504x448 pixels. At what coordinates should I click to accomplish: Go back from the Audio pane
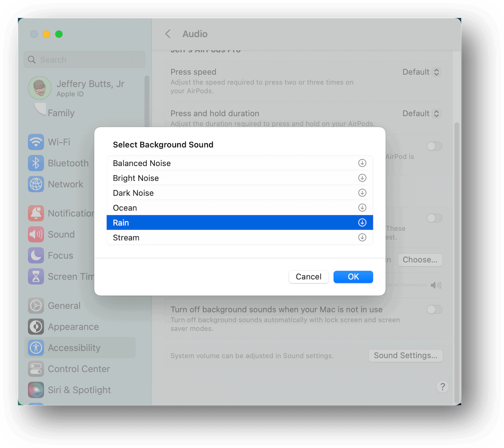pyautogui.click(x=168, y=34)
